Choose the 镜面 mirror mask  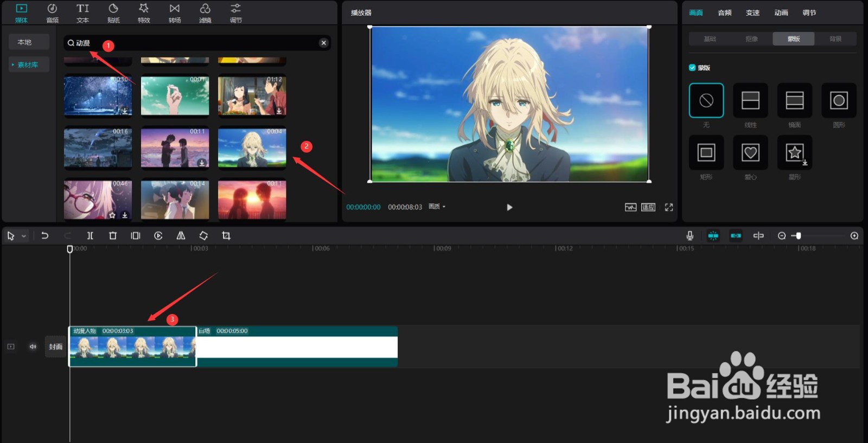pos(795,100)
